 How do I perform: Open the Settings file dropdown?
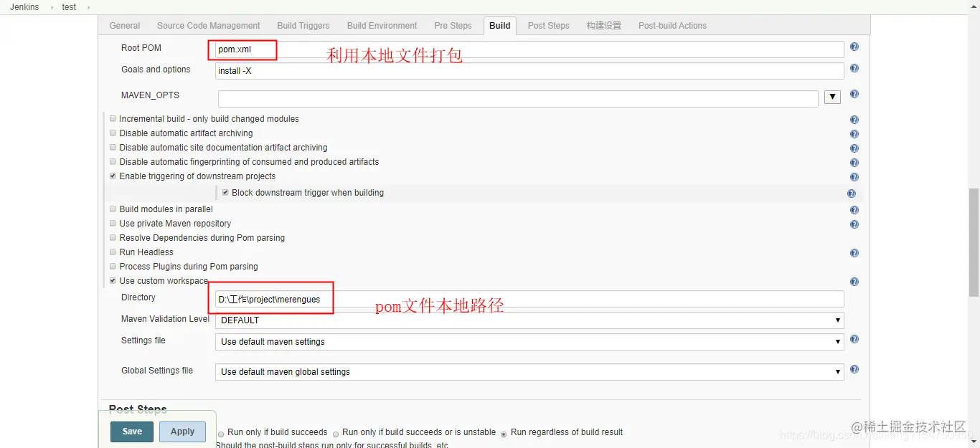click(x=529, y=342)
